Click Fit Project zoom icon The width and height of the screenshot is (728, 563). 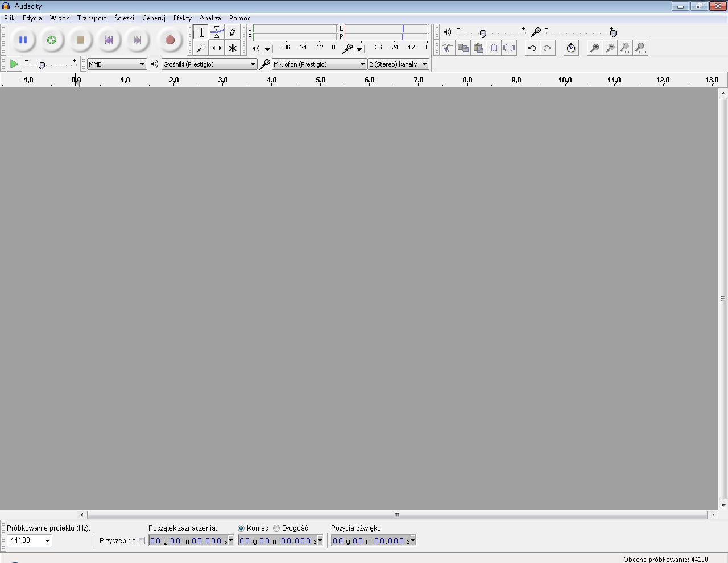pos(640,48)
